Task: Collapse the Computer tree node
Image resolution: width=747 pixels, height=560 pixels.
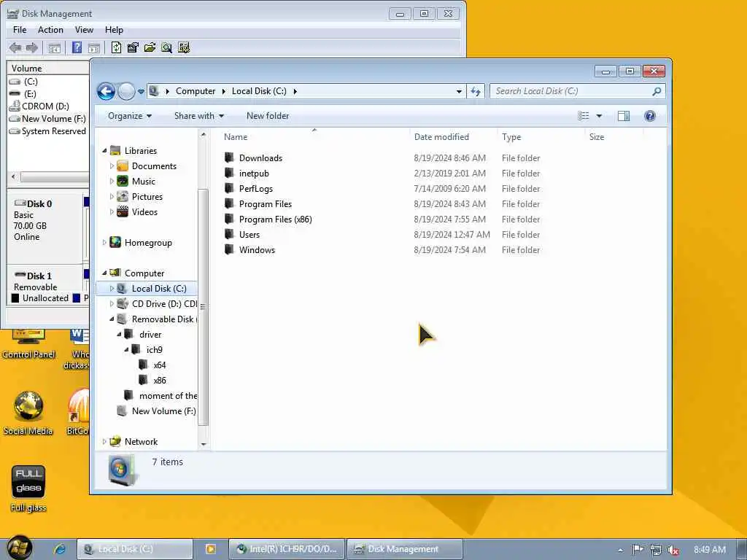Action: click(104, 273)
